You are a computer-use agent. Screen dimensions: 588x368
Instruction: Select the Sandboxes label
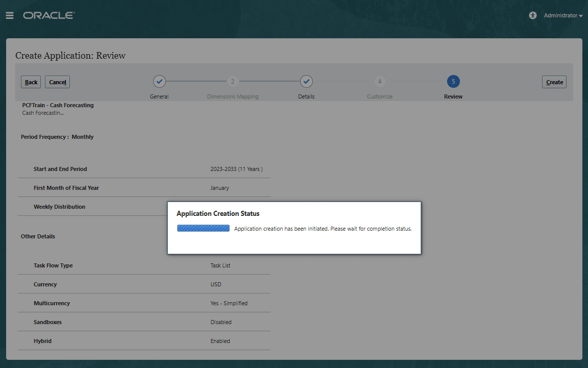tap(47, 322)
